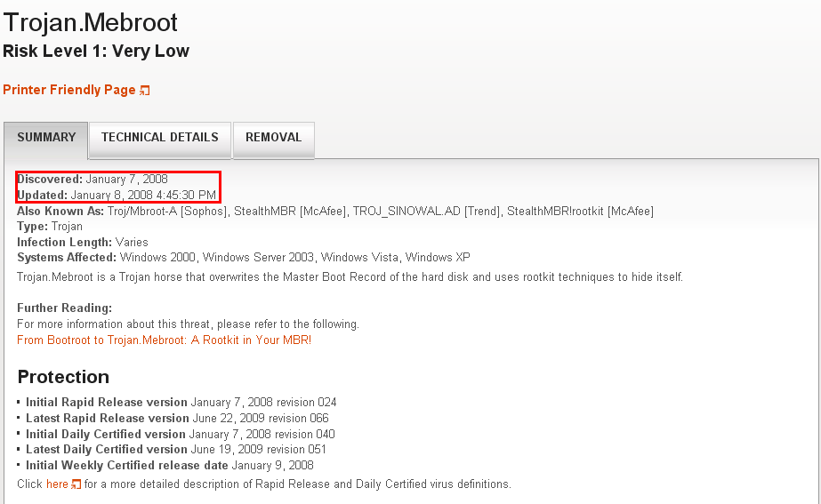Click the 'Systems Affected' label
This screenshot has height=504, width=821.
[66, 258]
